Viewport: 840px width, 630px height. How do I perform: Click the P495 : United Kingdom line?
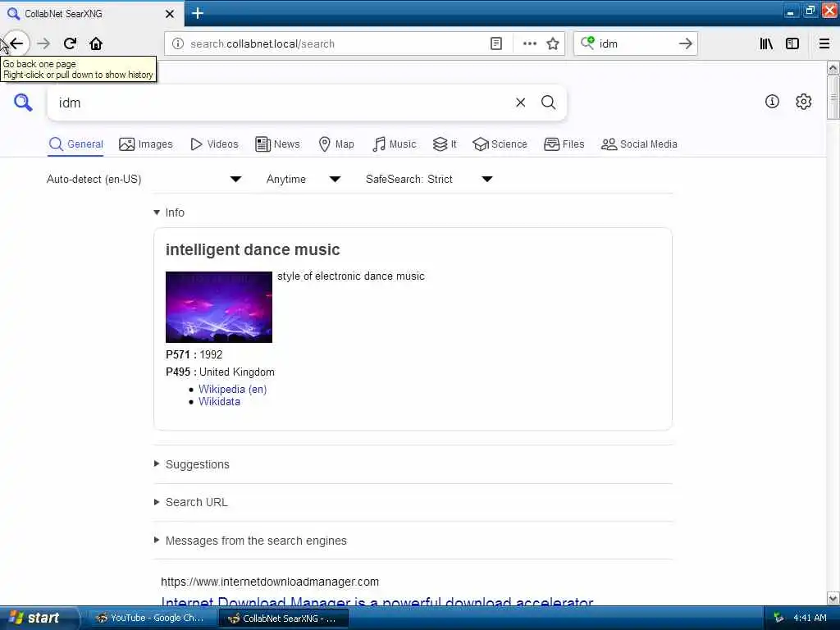[x=220, y=372]
